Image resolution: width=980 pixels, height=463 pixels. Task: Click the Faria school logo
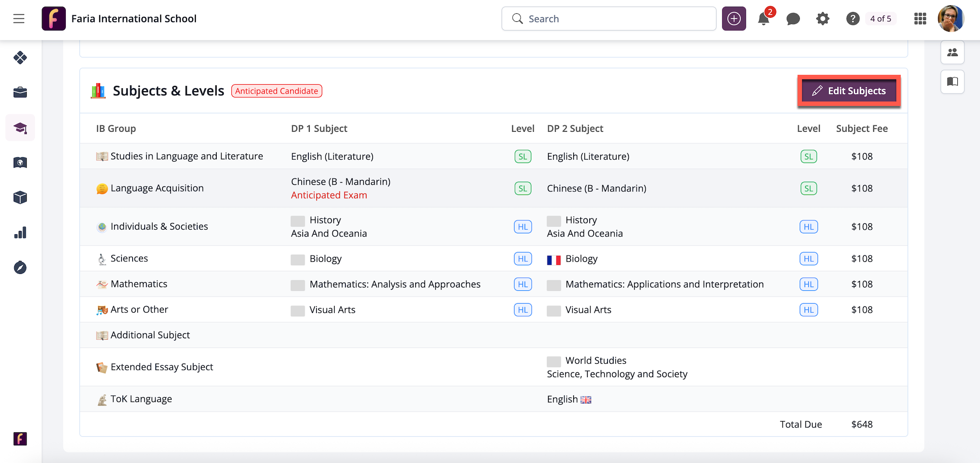pyautogui.click(x=54, y=19)
